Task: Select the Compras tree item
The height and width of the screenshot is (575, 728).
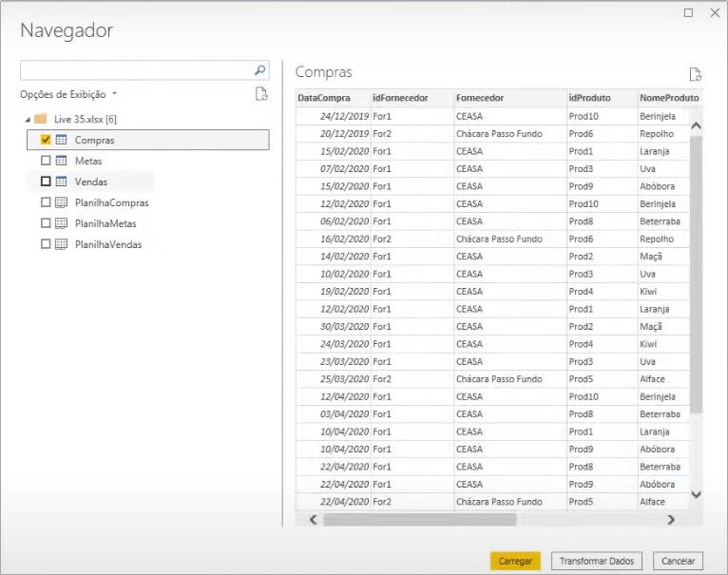Action: coord(147,140)
